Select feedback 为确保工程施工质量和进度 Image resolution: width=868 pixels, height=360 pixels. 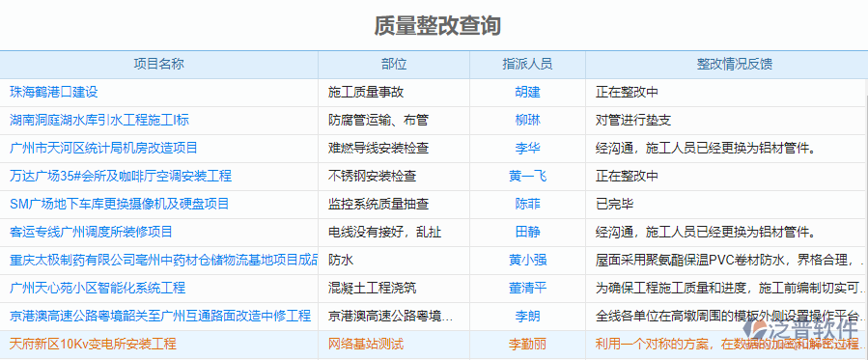coord(729,289)
